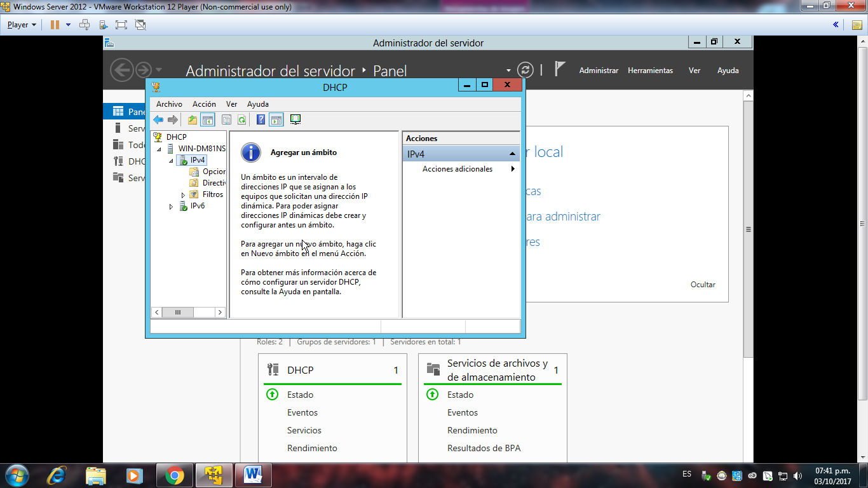Click the blue Help question mark icon
The image size is (868, 488).
tap(261, 119)
